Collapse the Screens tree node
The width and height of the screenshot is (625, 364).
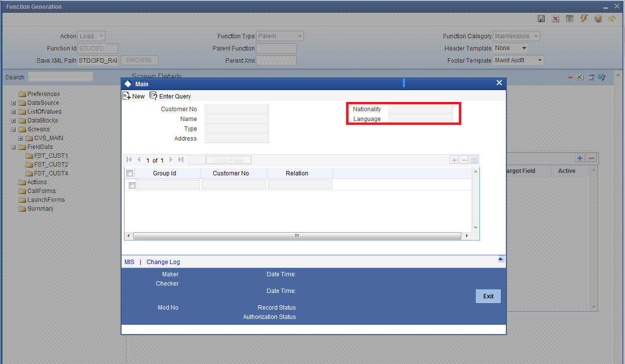click(14, 129)
